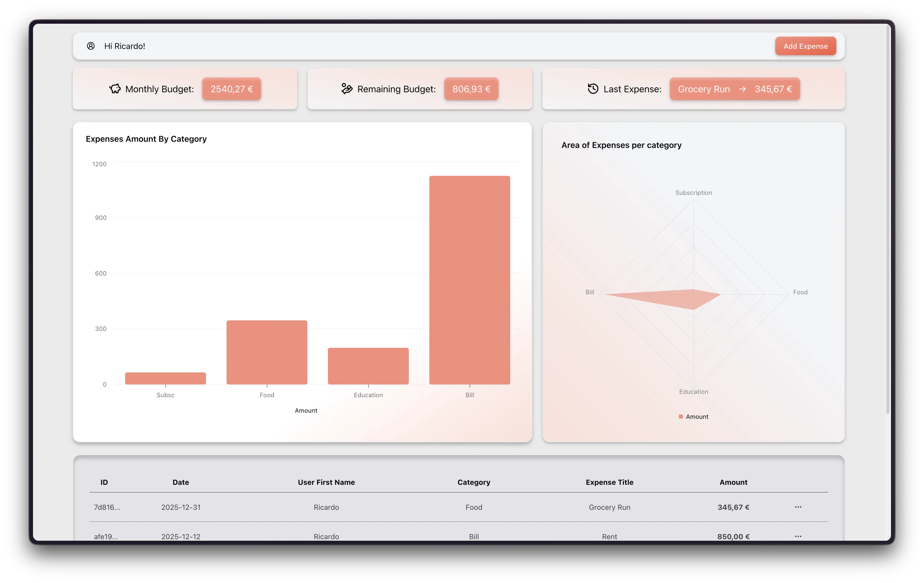Click the Education bar in bar chart
This screenshot has height=583, width=924.
tap(368, 366)
